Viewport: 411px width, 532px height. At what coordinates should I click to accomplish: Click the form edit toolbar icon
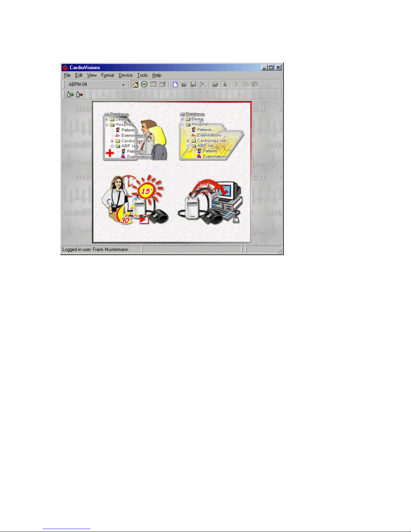[x=163, y=85]
